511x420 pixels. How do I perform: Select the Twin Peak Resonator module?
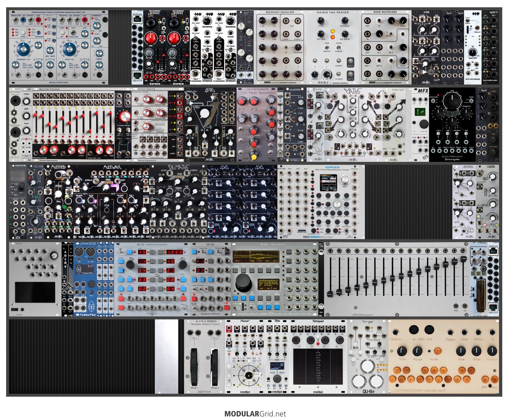click(x=257, y=125)
